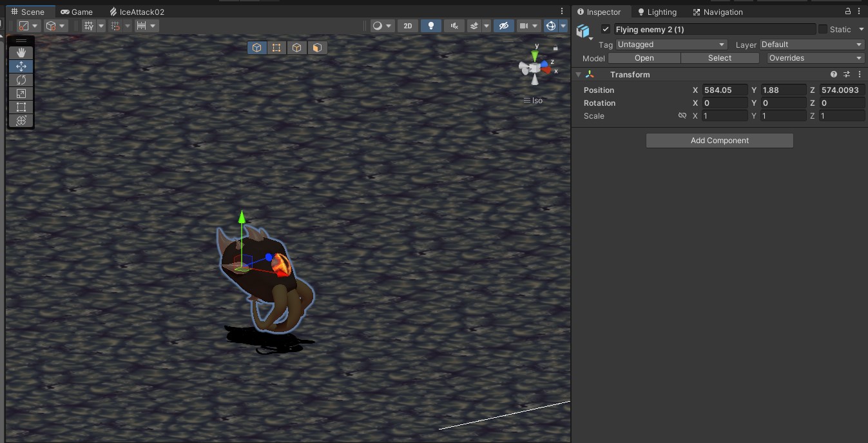Switch to the Game tab
Viewport: 868px width, 443px height.
(x=77, y=11)
